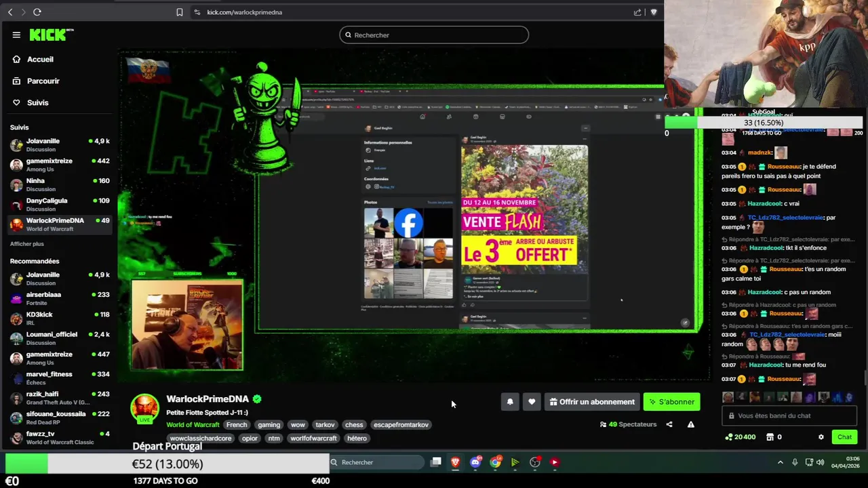This screenshot has width=868, height=488.
Task: Open OBS Studio from the taskbar
Action: (x=535, y=462)
